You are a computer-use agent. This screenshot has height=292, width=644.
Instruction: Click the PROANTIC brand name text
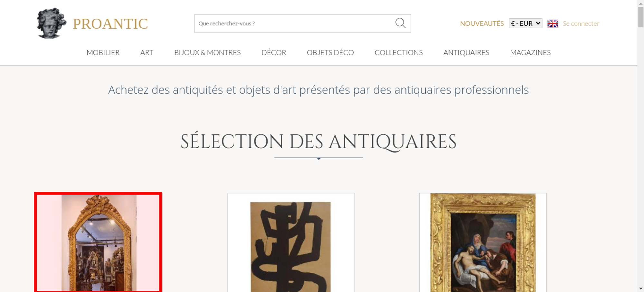coord(110,24)
